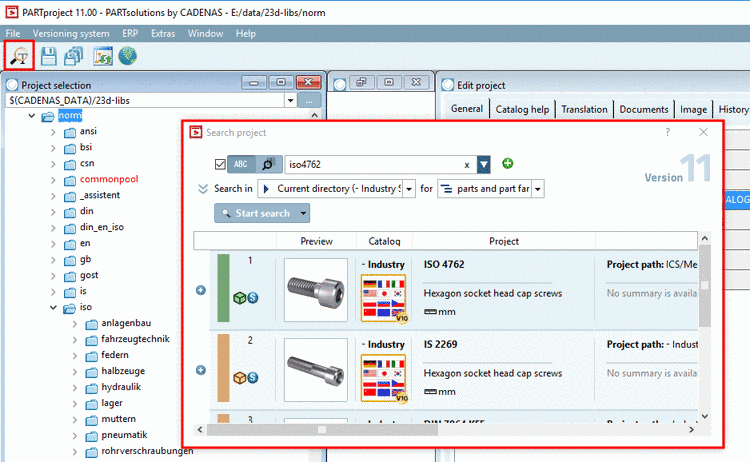Click the Save floppy disk icon
750x462 pixels.
coord(48,56)
